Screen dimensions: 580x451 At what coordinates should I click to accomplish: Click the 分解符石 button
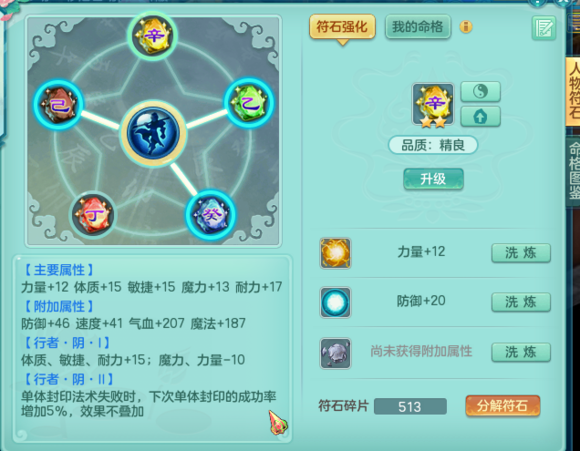(502, 406)
